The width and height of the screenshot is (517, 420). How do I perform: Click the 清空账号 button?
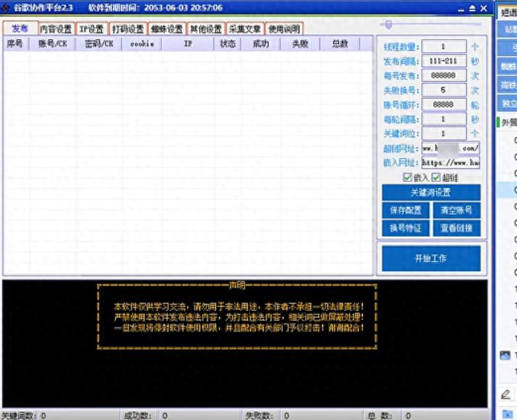(x=456, y=210)
